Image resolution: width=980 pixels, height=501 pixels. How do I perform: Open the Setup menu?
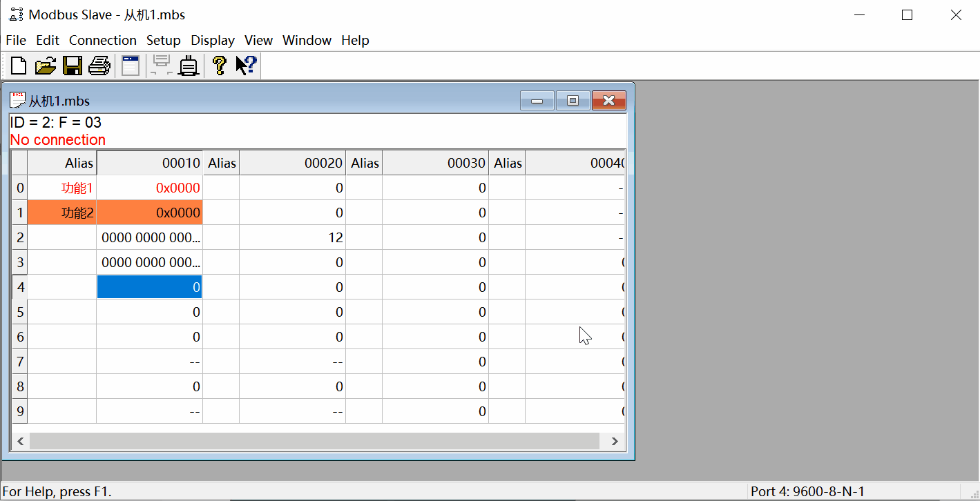point(164,40)
